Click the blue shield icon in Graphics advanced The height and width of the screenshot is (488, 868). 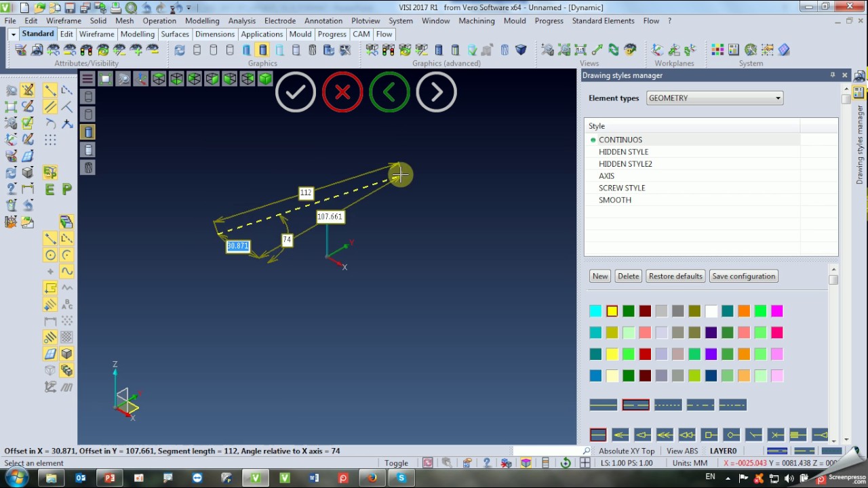(x=521, y=50)
